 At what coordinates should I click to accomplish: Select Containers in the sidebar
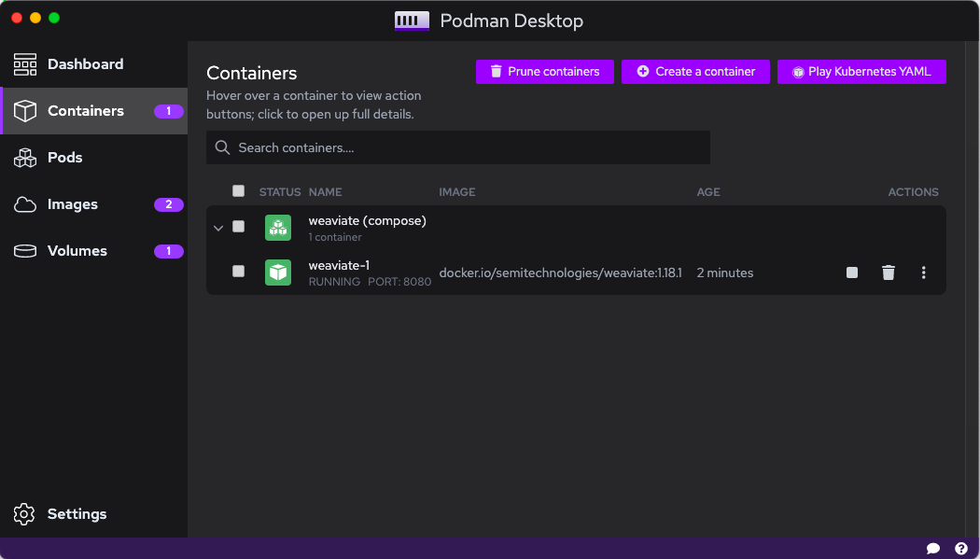click(x=93, y=111)
